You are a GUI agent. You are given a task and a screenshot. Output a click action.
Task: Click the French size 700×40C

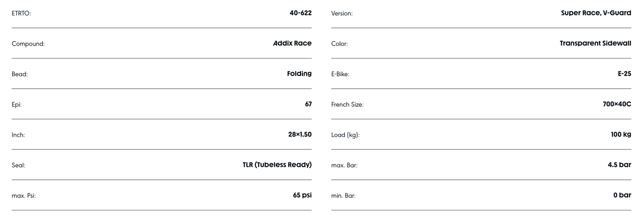pos(617,104)
